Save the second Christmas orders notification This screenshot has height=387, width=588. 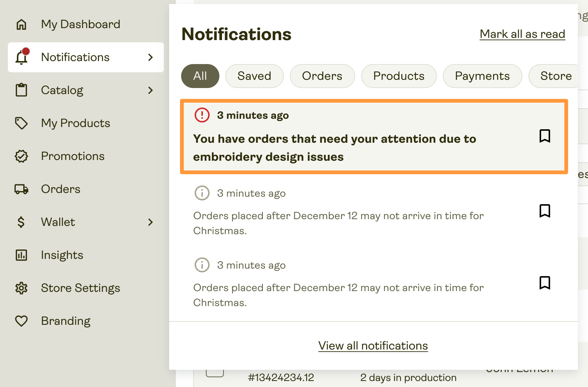pyautogui.click(x=544, y=211)
